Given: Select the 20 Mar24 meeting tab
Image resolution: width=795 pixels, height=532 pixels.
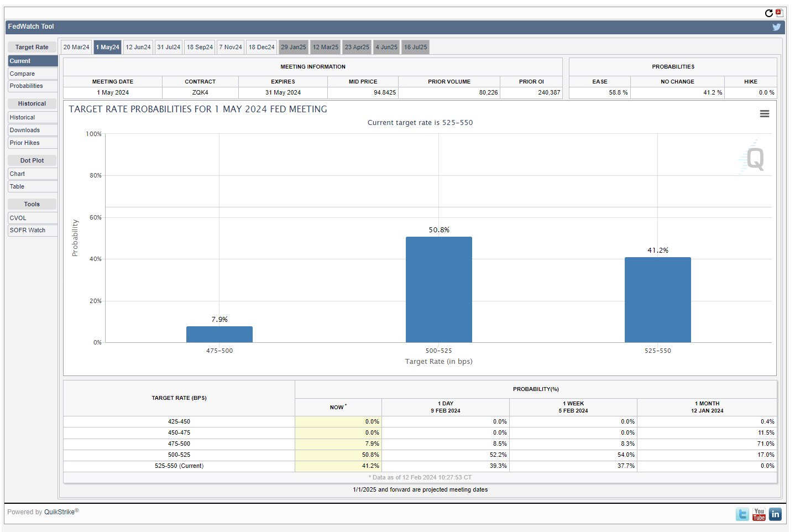Looking at the screenshot, I should click(76, 48).
